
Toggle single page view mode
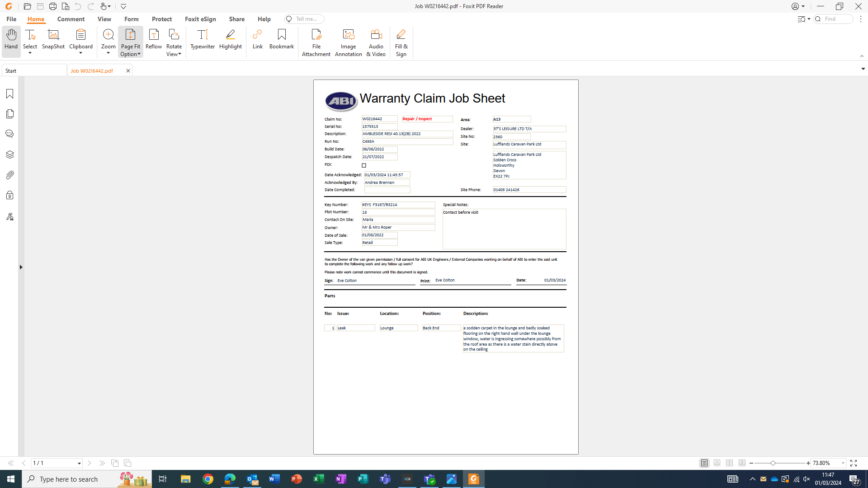[704, 463]
